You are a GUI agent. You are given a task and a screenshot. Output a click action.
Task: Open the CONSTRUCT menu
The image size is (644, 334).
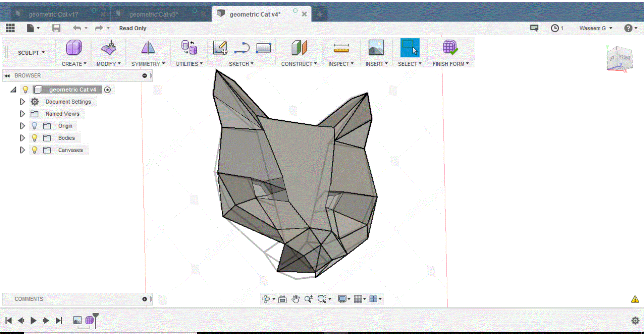point(299,64)
